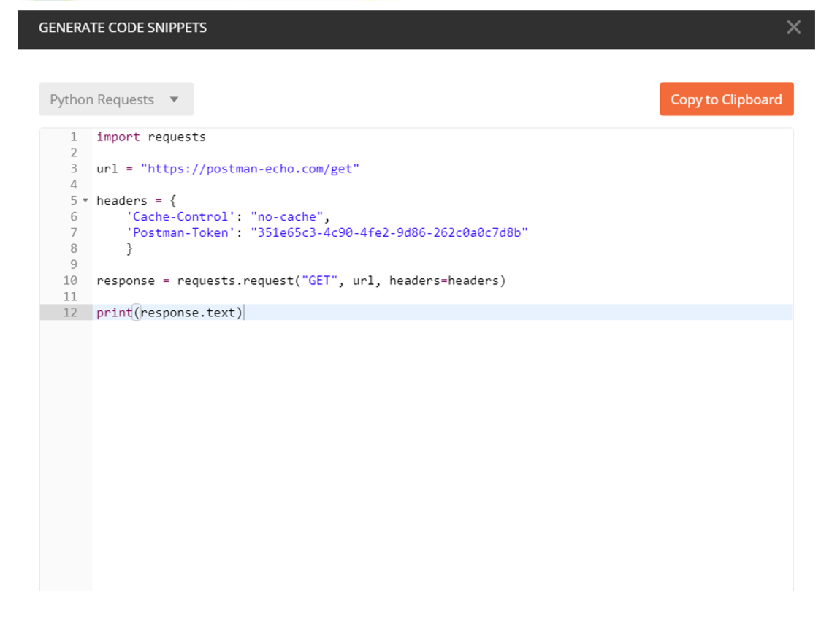Open the Python Requests language dropdown
The image size is (840, 621).
[116, 99]
